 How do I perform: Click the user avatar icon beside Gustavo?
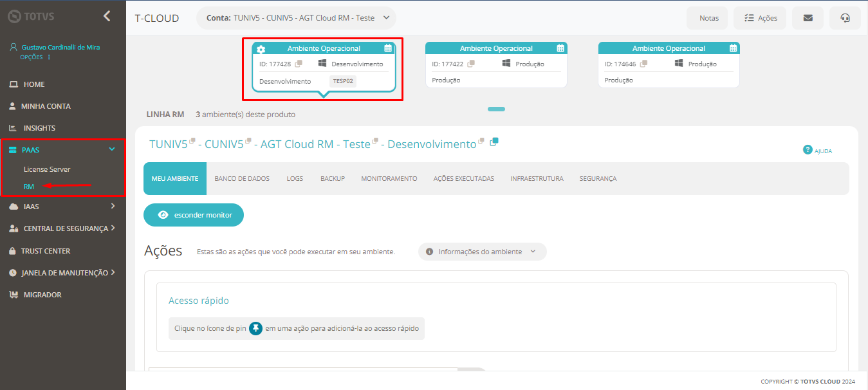point(14,48)
